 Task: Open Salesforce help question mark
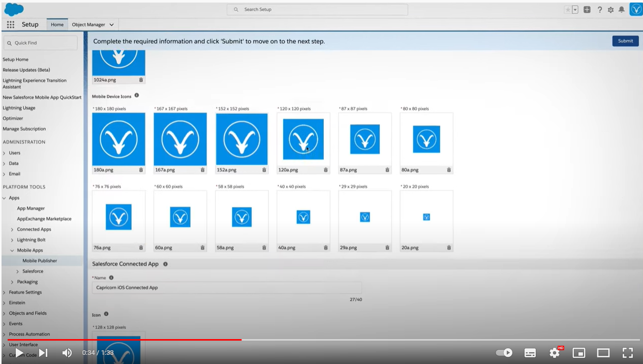600,10
